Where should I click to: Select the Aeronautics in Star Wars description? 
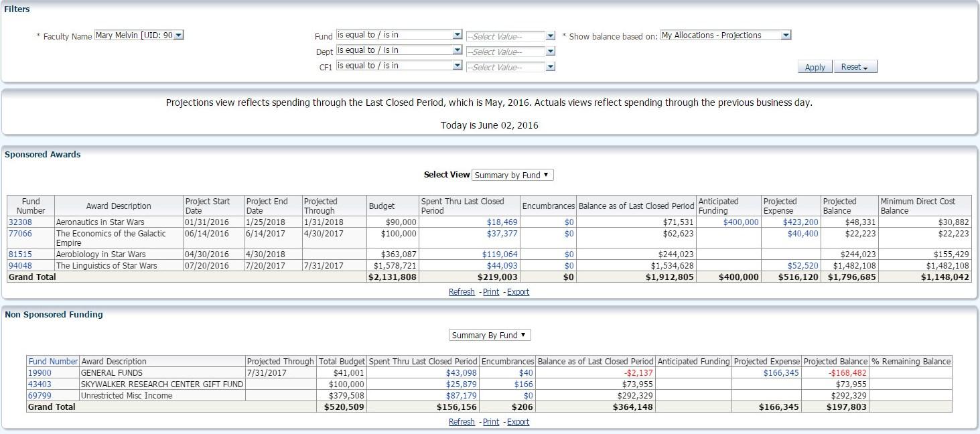point(100,222)
